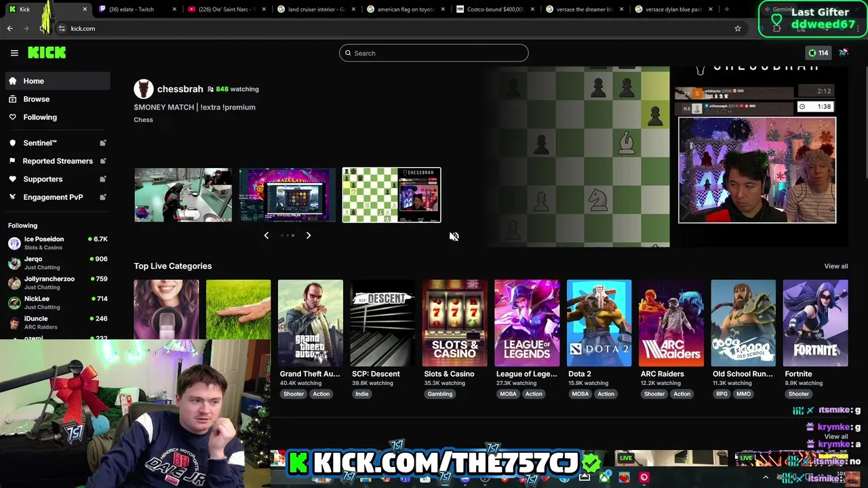
Task: Open the chessbrah channel name
Action: point(180,89)
